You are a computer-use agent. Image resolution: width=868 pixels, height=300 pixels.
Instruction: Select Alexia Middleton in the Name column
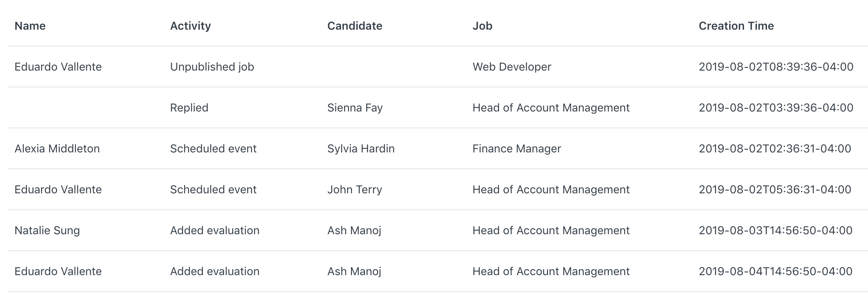(57, 149)
